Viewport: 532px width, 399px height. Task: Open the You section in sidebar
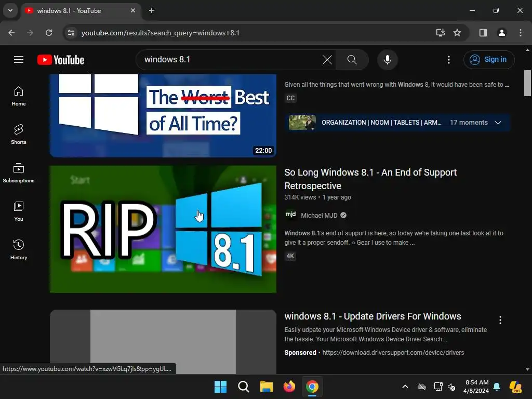(x=19, y=211)
